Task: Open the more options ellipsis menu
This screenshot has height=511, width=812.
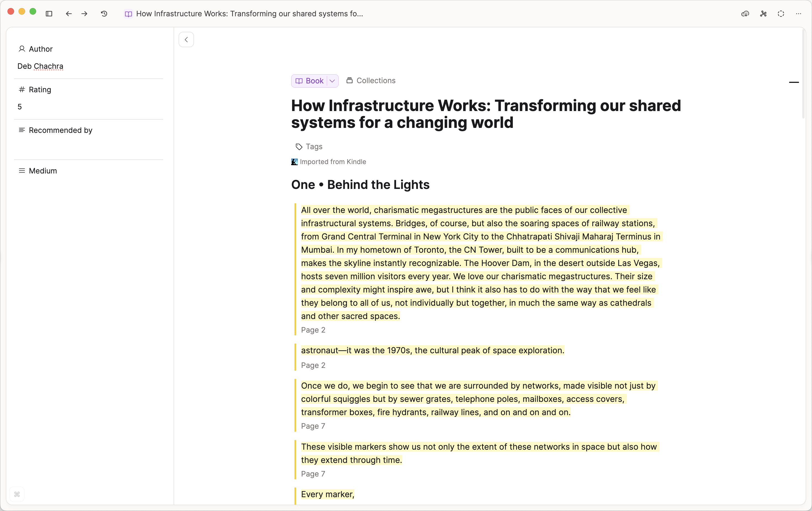Action: point(798,14)
